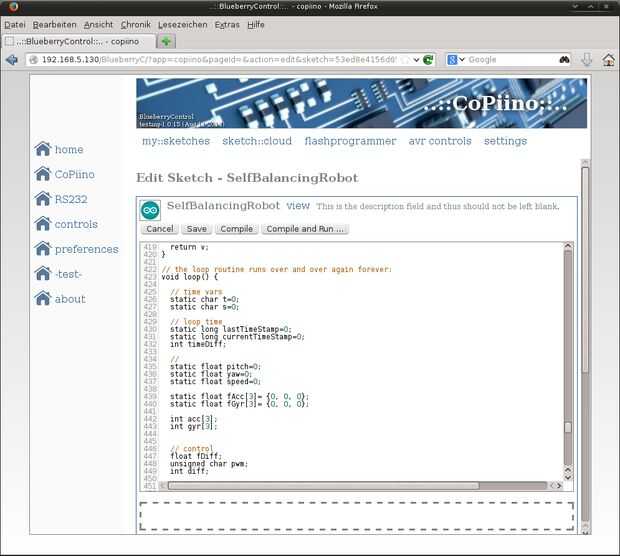Click the binoculars search icon
Screen dimensions: 620x556
[564, 60]
